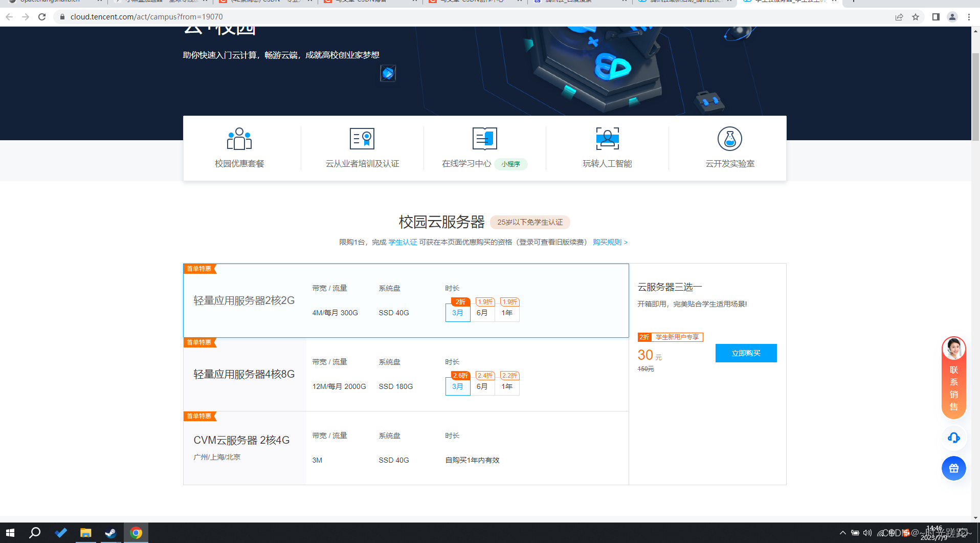Click the 联系销售 contact sales widget
This screenshot has height=543, width=980.
954,378
